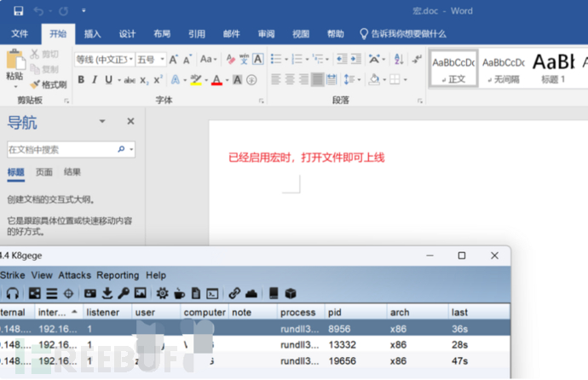Click the bullet list icon
588x380 pixels.
click(x=276, y=59)
